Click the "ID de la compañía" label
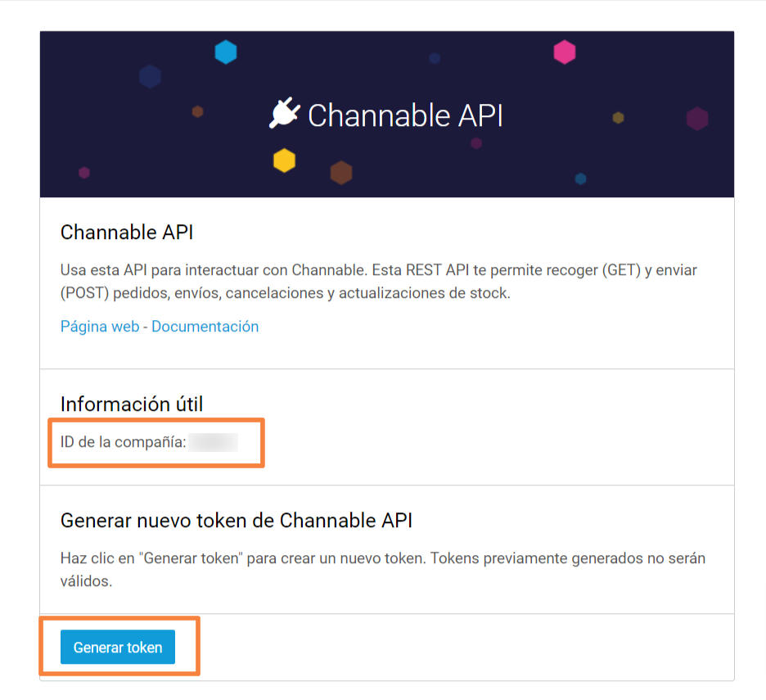766x700 pixels. (123, 443)
